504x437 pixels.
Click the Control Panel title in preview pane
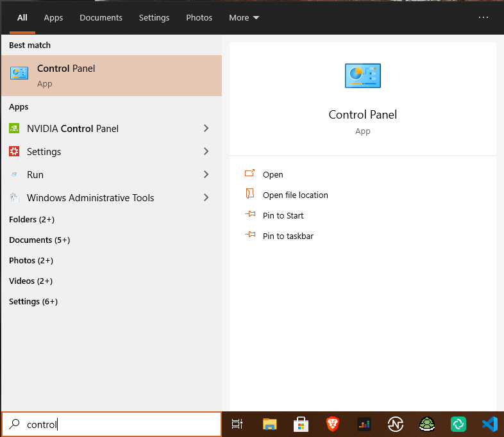click(x=362, y=115)
